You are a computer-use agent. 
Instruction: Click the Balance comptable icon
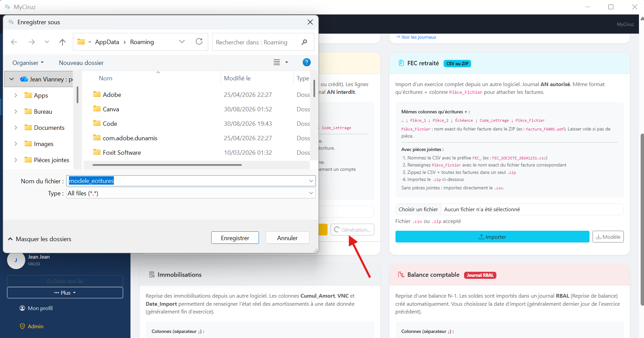pos(401,275)
